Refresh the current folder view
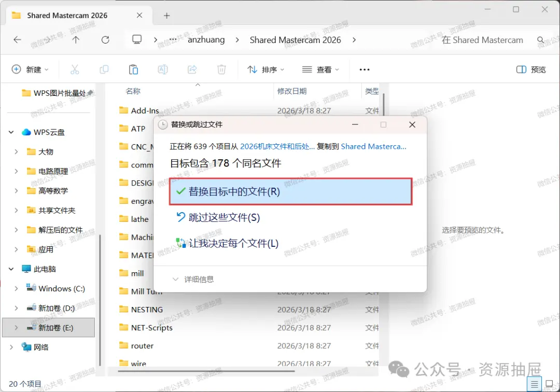This screenshot has height=392, width=560. 105,39
